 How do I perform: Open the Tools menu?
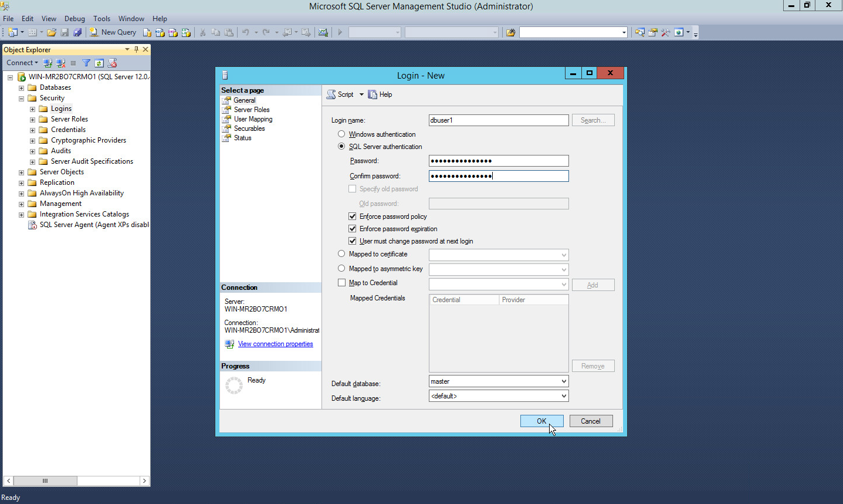(x=101, y=19)
